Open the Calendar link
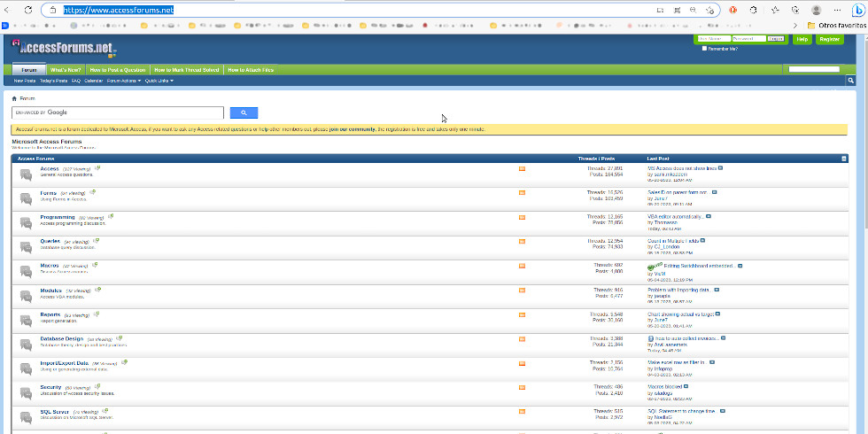Screen dimensions: 868x434 tap(94, 81)
